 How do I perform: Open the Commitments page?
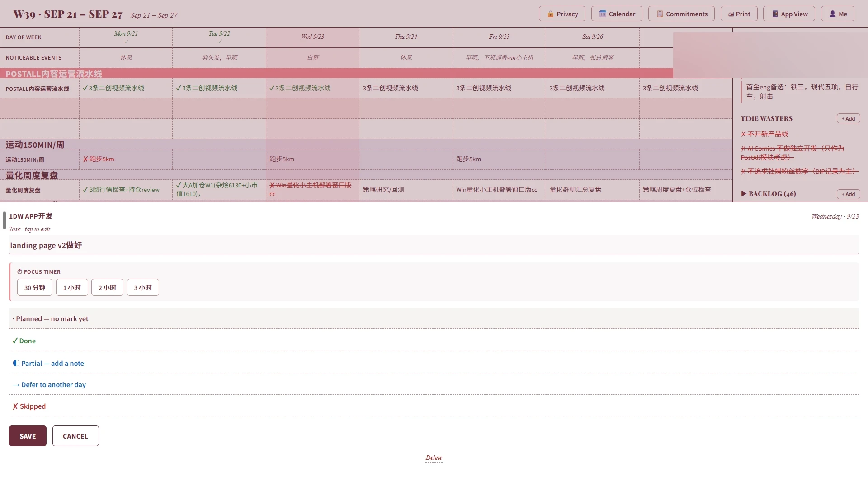click(x=681, y=14)
